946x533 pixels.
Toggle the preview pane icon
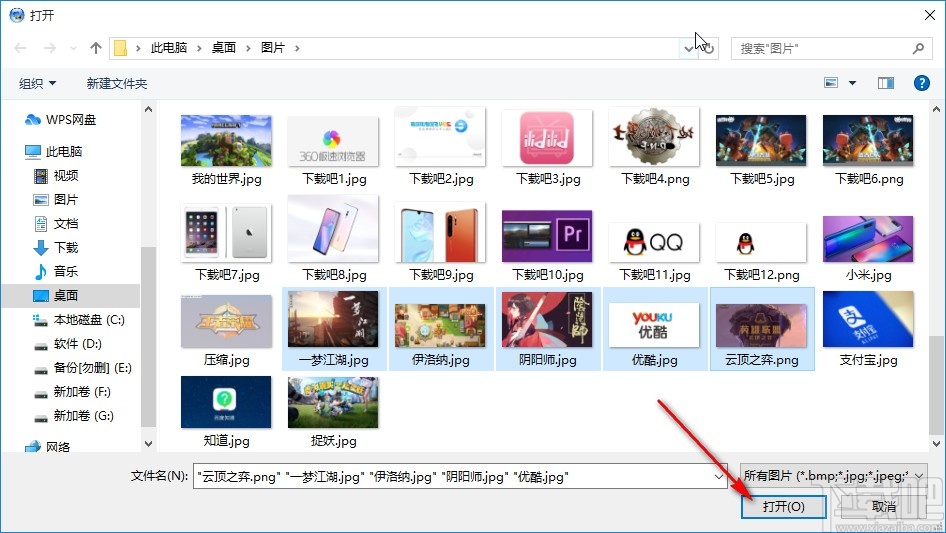click(886, 83)
